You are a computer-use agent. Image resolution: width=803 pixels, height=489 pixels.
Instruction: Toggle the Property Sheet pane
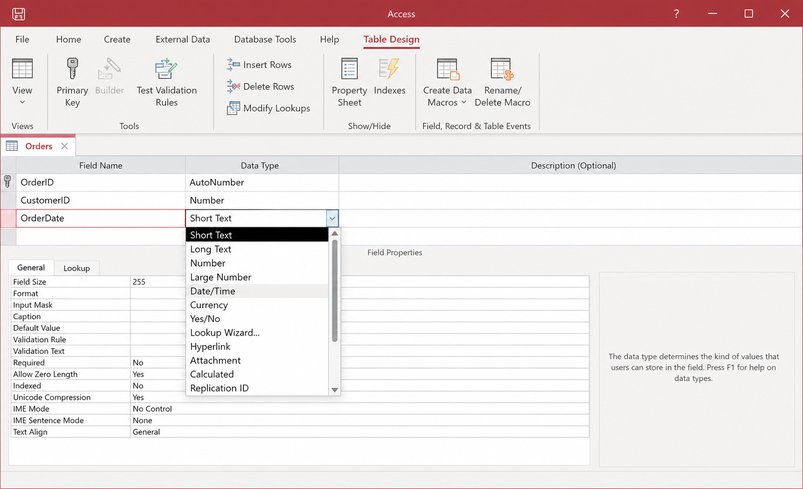[349, 82]
